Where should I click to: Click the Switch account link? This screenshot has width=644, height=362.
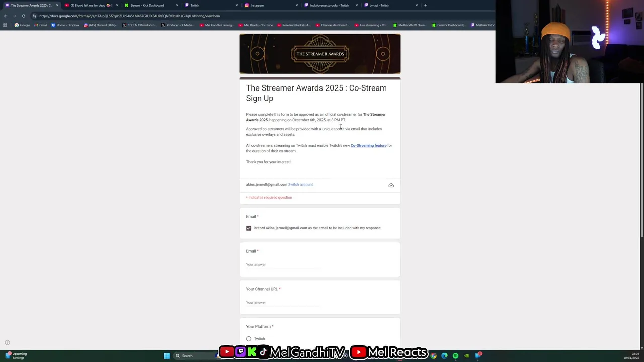point(300,184)
